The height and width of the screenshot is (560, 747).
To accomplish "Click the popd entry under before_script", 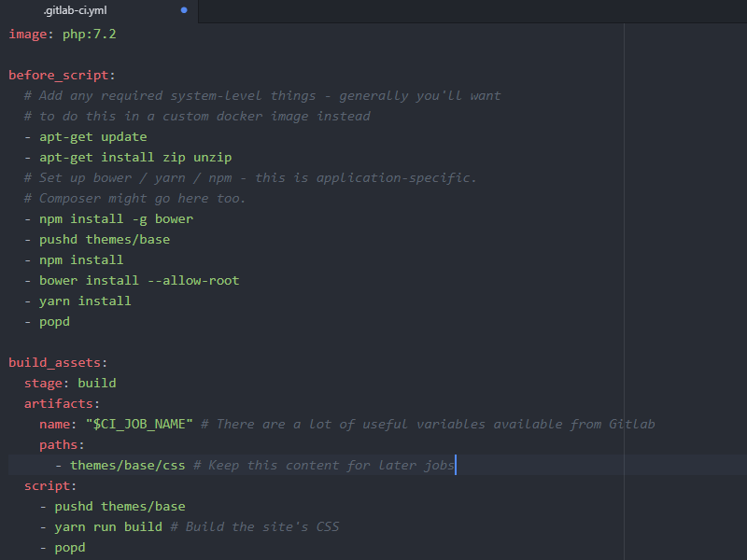I will click(53, 321).
